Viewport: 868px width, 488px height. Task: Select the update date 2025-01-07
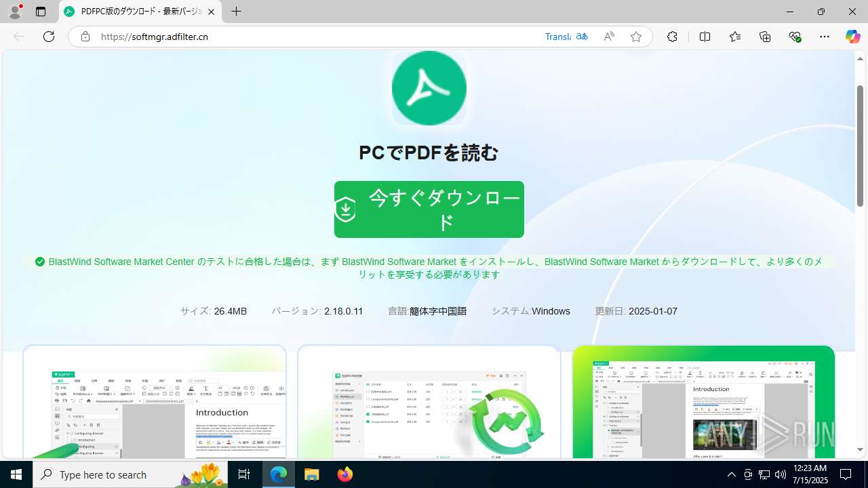(653, 311)
